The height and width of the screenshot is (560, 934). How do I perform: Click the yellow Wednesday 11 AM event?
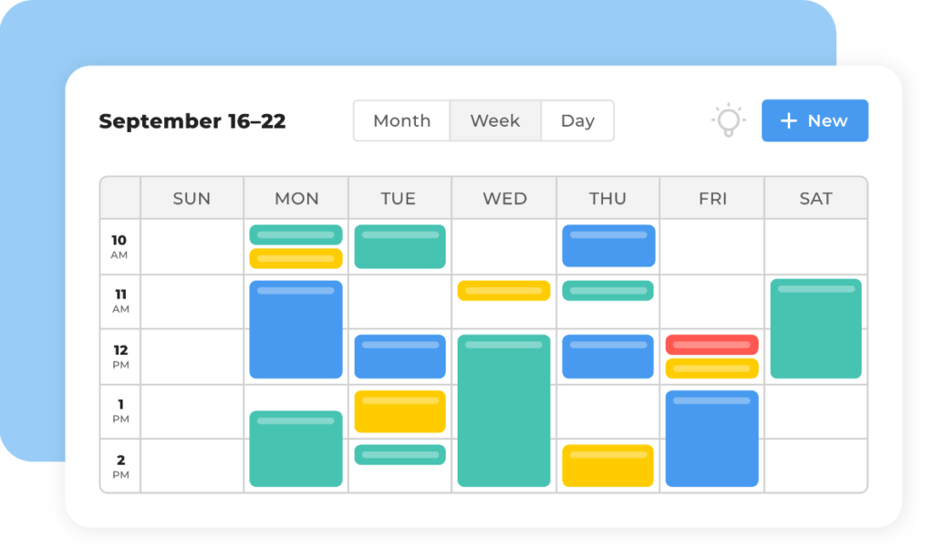pyautogui.click(x=503, y=291)
